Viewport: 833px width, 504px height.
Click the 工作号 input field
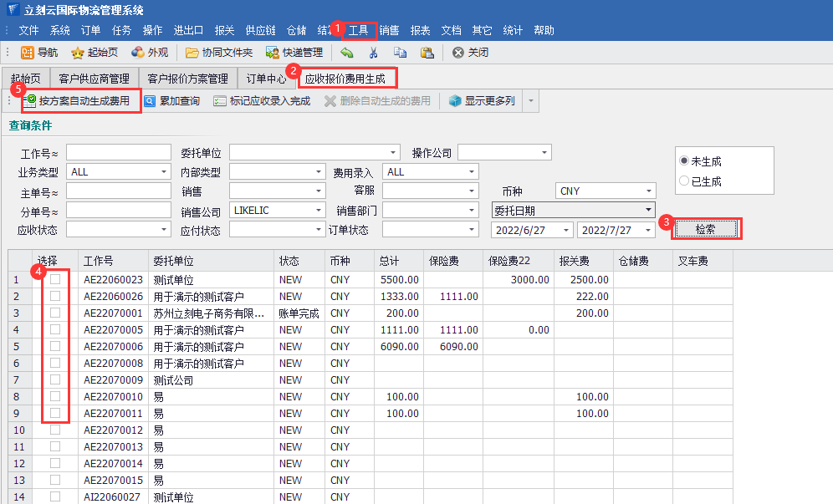[118, 153]
